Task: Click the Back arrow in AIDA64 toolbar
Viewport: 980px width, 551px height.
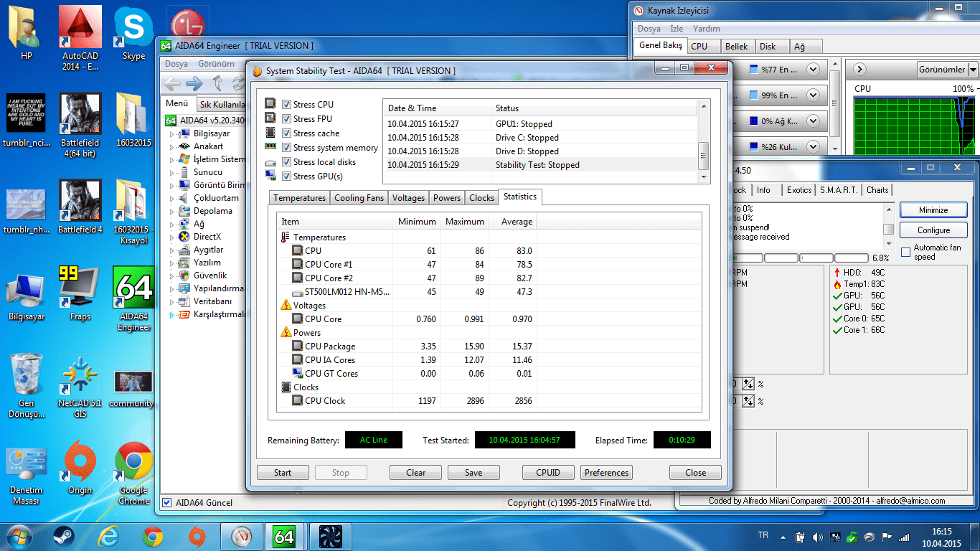Action: [x=172, y=83]
